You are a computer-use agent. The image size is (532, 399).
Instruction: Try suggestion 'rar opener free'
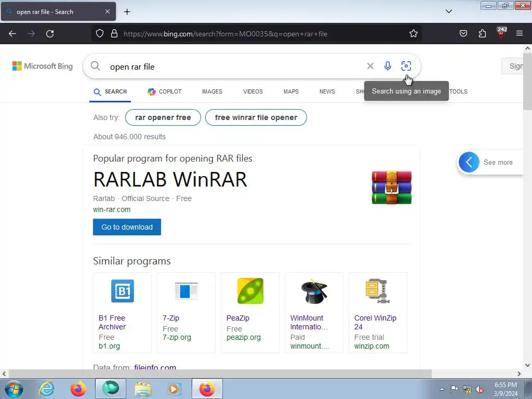tap(163, 117)
